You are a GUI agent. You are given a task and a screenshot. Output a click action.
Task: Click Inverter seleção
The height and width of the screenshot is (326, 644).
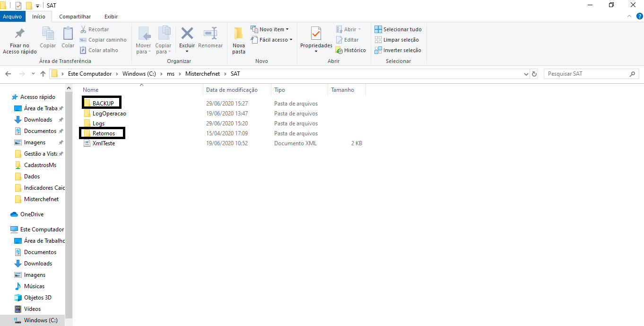coord(398,50)
